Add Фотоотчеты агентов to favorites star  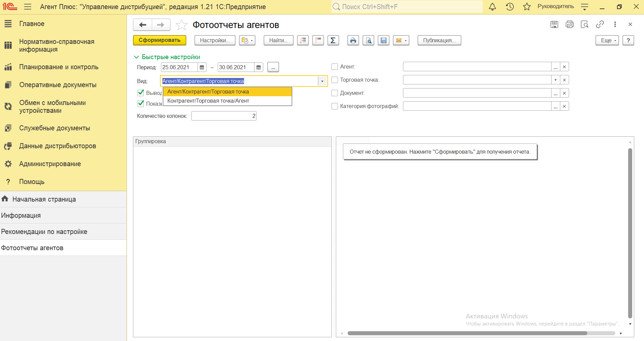pyautogui.click(x=182, y=25)
